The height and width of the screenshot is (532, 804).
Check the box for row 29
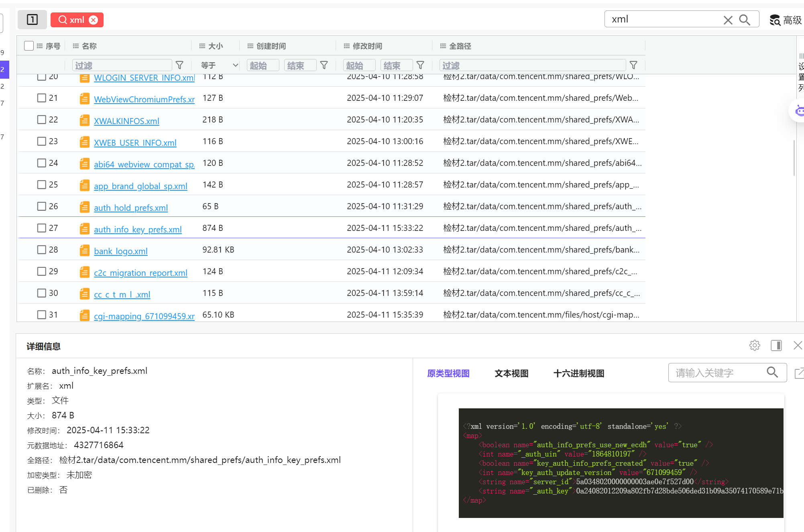(x=41, y=271)
